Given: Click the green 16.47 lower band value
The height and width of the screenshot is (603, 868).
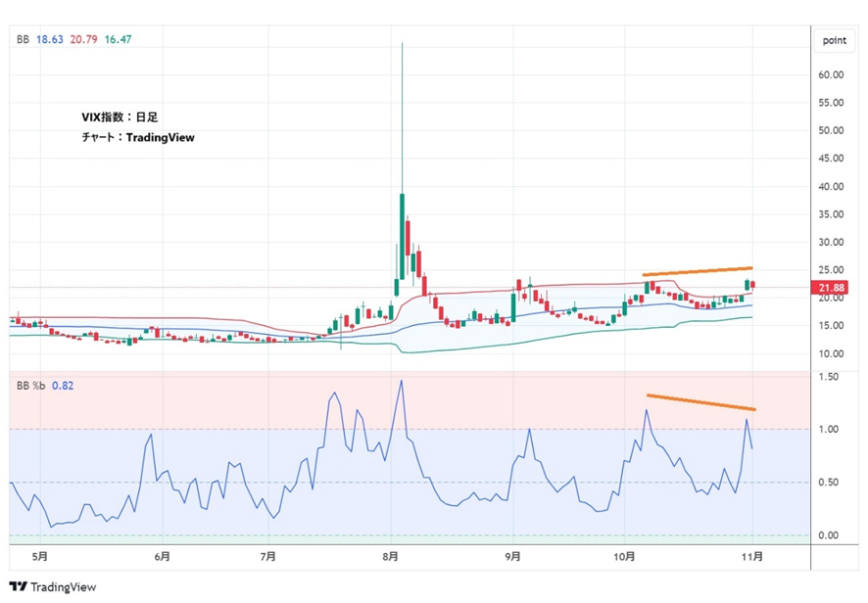Looking at the screenshot, I should pyautogui.click(x=117, y=39).
